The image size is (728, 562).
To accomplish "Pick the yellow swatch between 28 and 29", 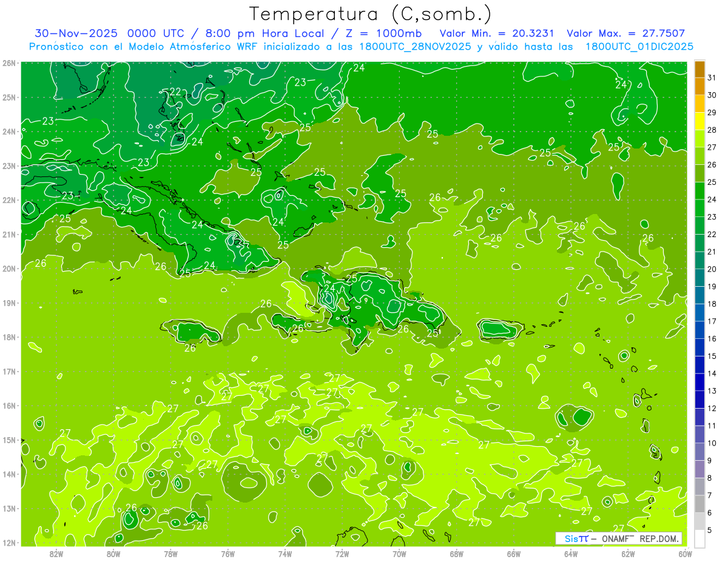I will tap(699, 121).
